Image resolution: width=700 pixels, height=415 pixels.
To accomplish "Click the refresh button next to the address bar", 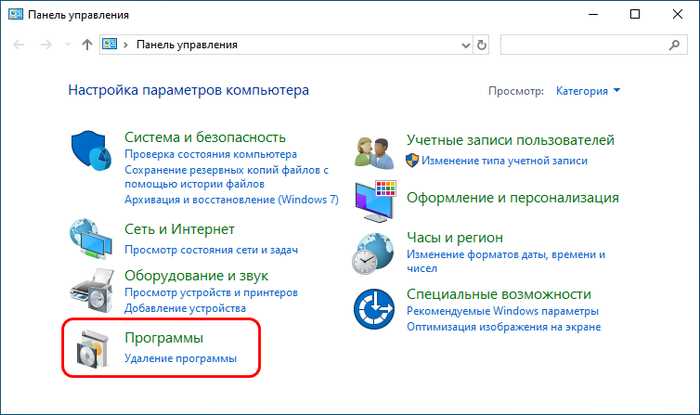I will (x=481, y=45).
